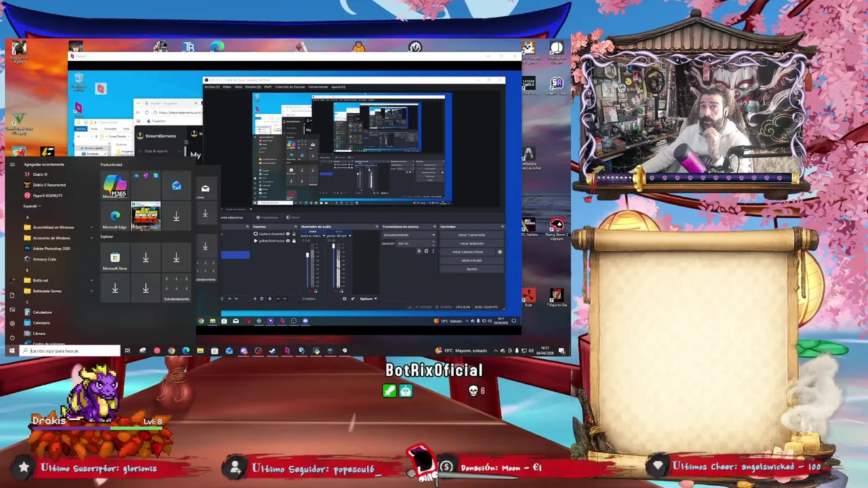Click the Outlook tile in Productividad group
Screen dimensions: 868x488
176,186
